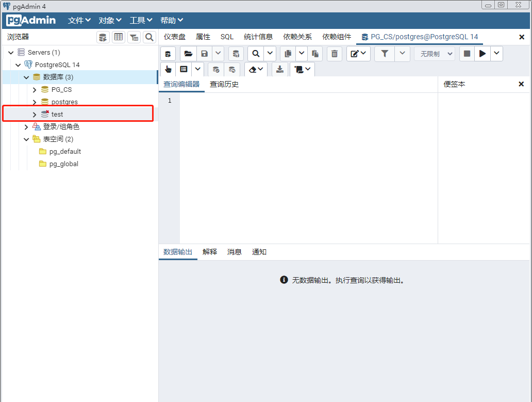Switch to the 解释 results tab
532x402 pixels.
(210, 252)
